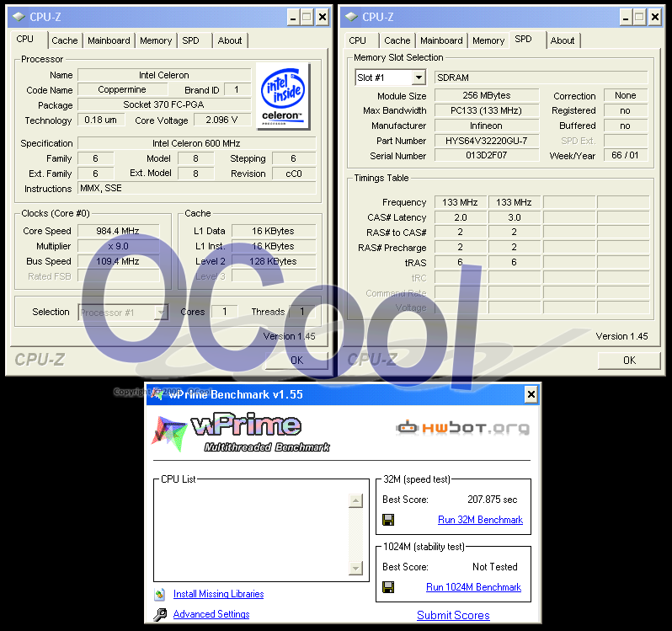Open About tab in right CPU-Z window
Viewport: 672px width, 631px height.
click(x=563, y=40)
